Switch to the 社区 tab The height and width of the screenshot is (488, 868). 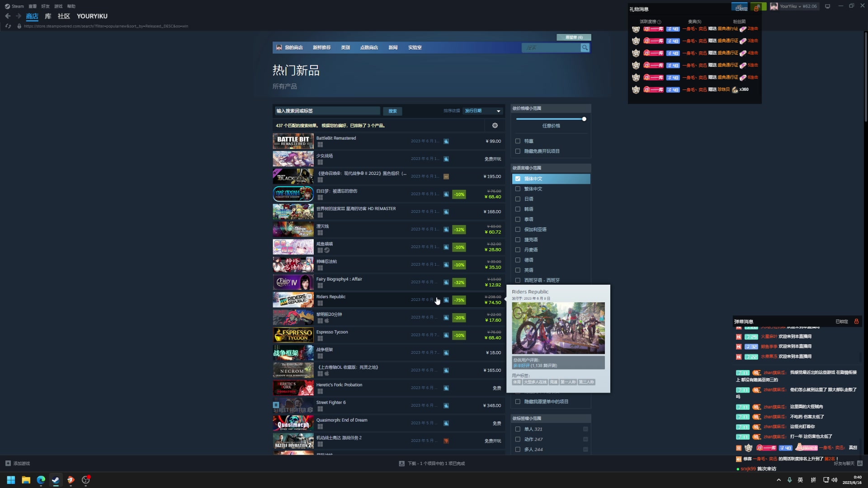click(64, 16)
